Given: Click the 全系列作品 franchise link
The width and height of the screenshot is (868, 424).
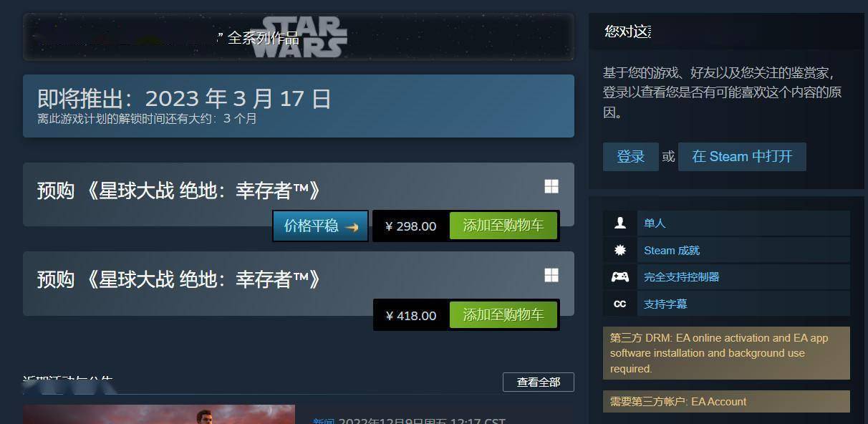Looking at the screenshot, I should coord(264,38).
